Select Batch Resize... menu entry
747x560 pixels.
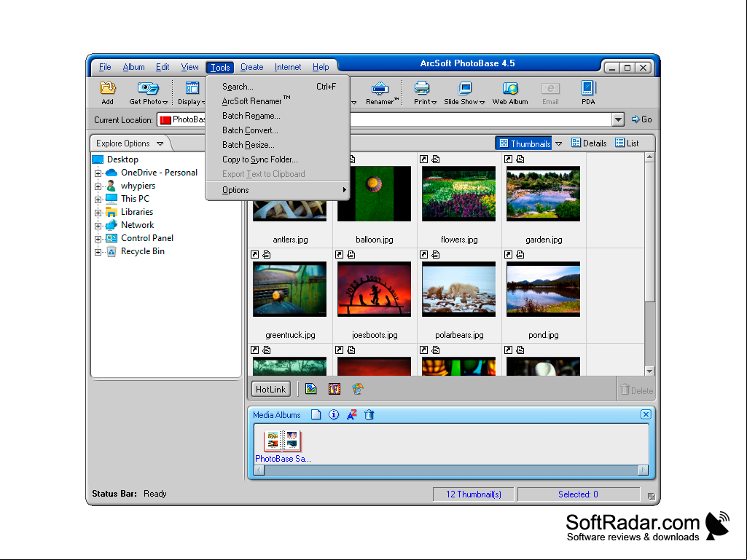click(x=278, y=145)
